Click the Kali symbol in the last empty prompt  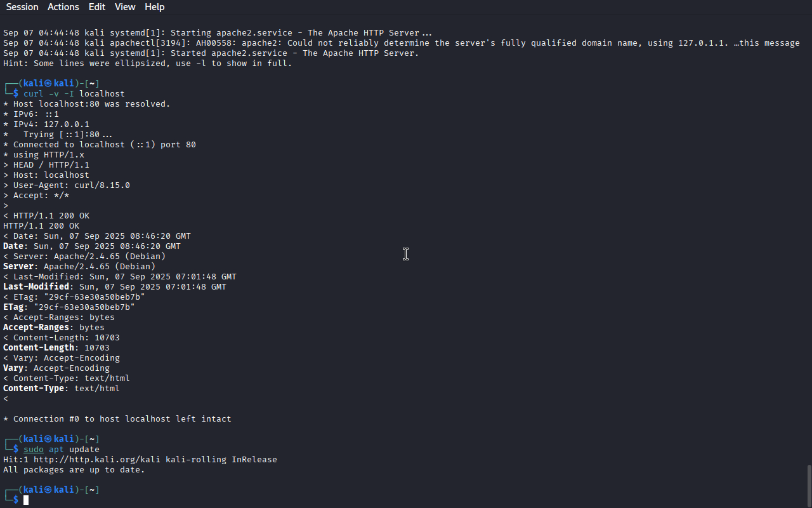(x=48, y=490)
